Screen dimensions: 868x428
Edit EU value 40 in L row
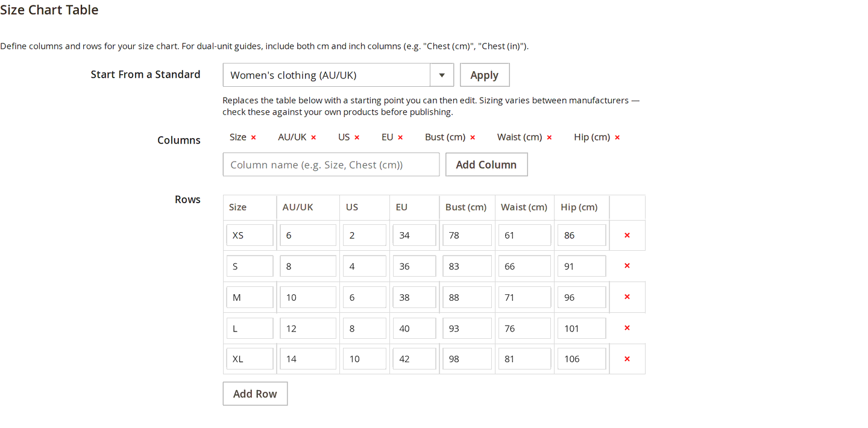(415, 328)
